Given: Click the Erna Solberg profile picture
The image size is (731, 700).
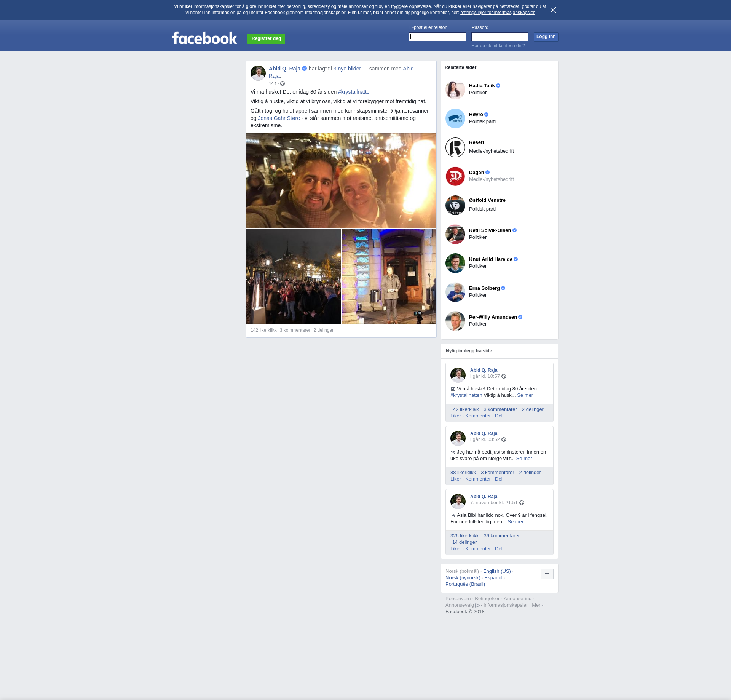Looking at the screenshot, I should 455,292.
